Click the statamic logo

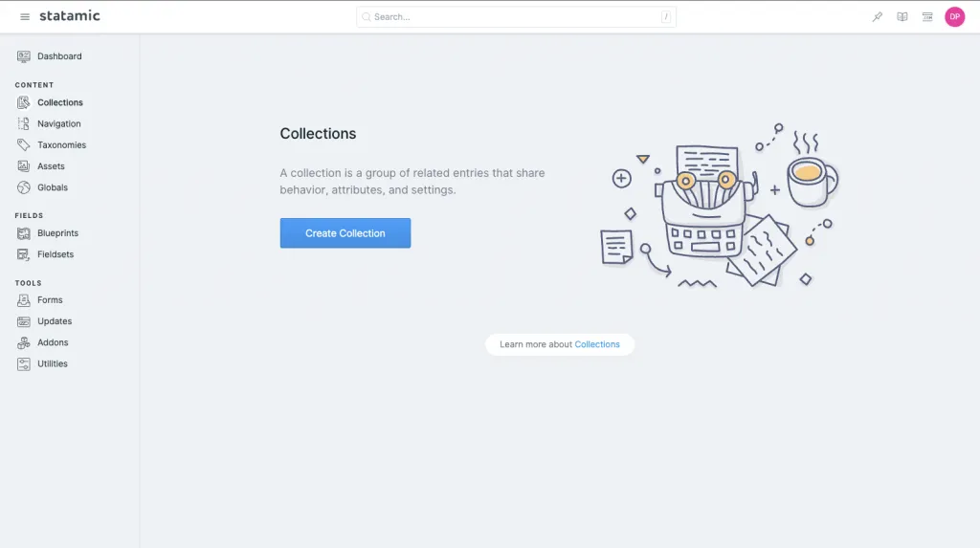[x=69, y=15]
